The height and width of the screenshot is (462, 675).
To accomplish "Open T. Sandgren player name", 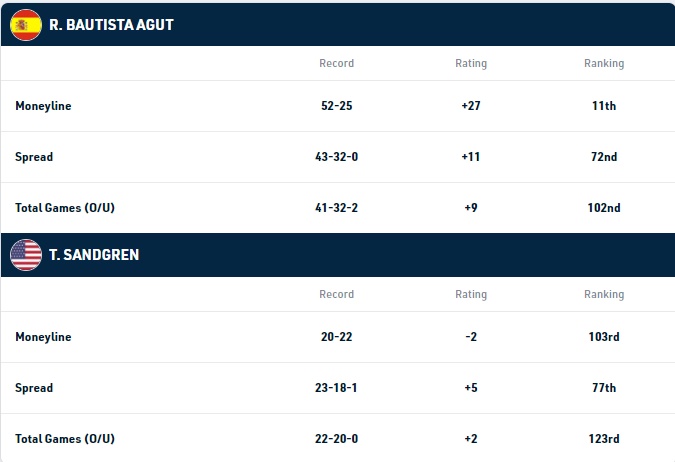I will [x=94, y=255].
